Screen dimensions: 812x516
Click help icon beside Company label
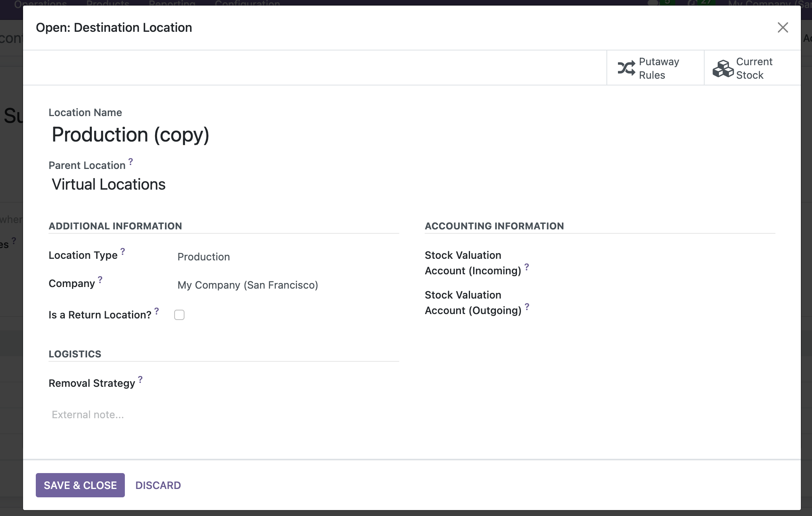coord(100,279)
